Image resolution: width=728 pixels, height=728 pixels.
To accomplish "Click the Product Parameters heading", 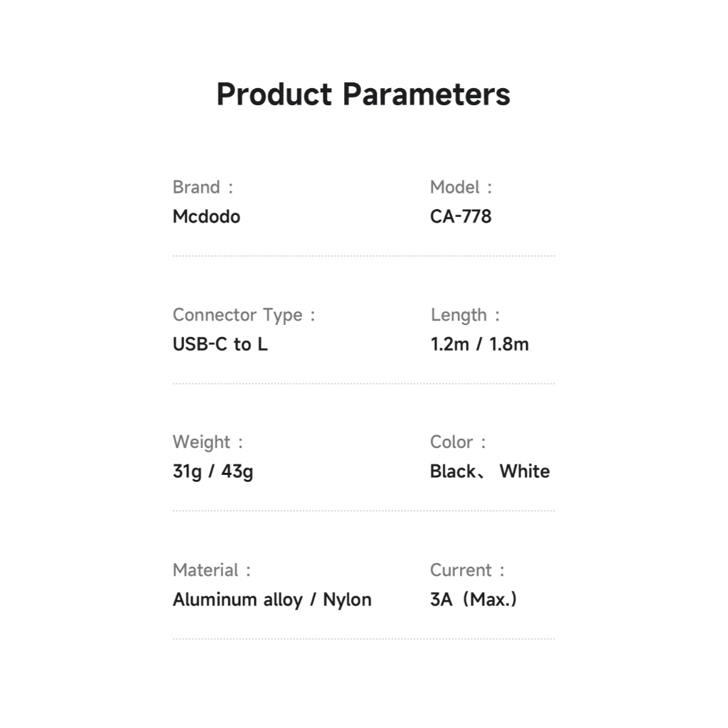I will (363, 95).
